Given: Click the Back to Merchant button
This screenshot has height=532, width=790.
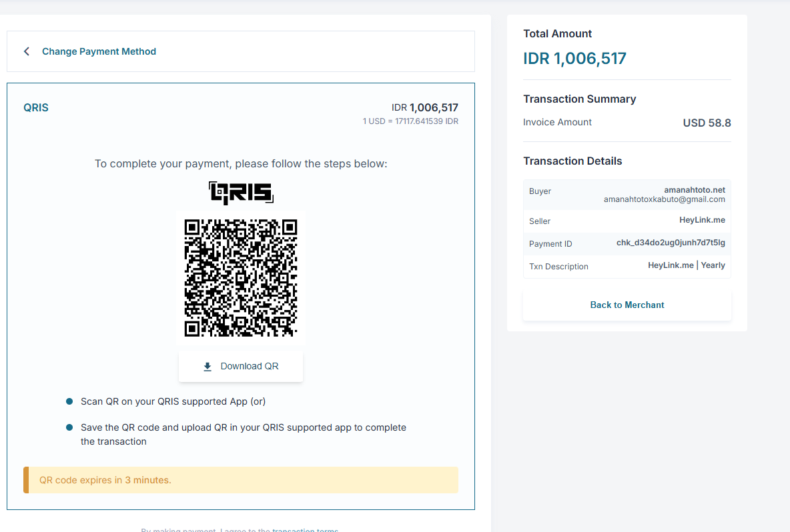Looking at the screenshot, I should click(627, 305).
